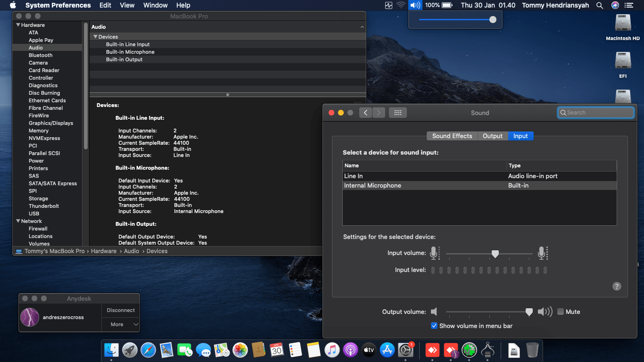Open the Sound help question mark button
644x362 pixels.
617,287
